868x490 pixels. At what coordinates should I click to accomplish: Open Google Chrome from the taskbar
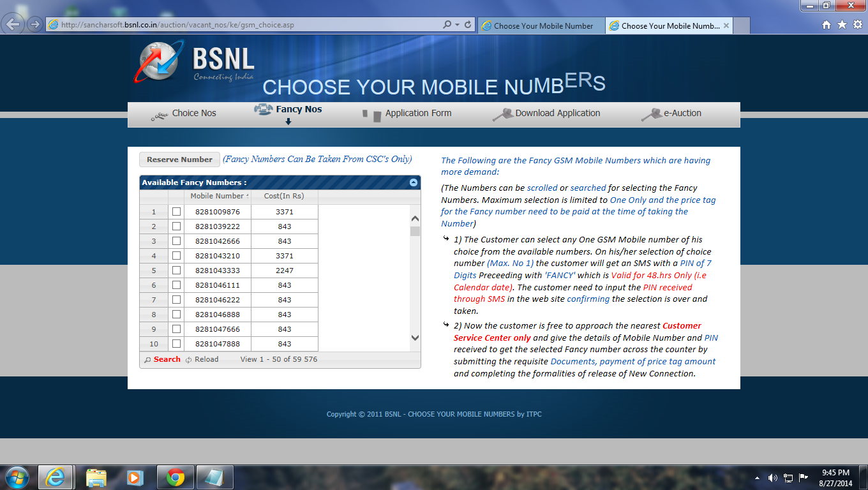pos(175,477)
